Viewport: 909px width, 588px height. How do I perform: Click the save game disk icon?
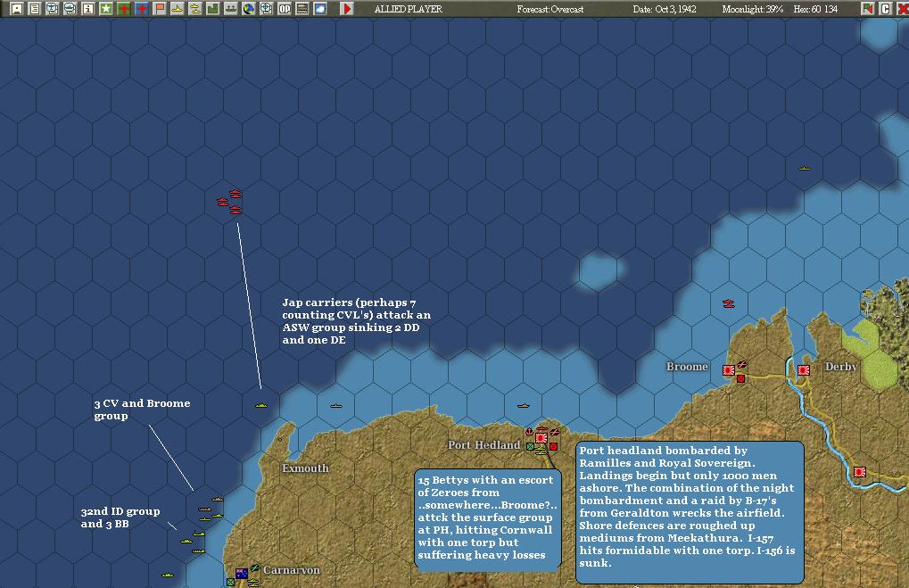pyautogui.click(x=17, y=9)
